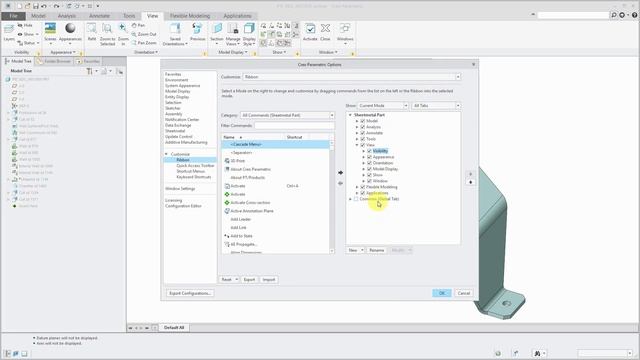Image resolution: width=640 pixels, height=360 pixels.
Task: Switch to the Model ribbon tab
Action: point(38,16)
